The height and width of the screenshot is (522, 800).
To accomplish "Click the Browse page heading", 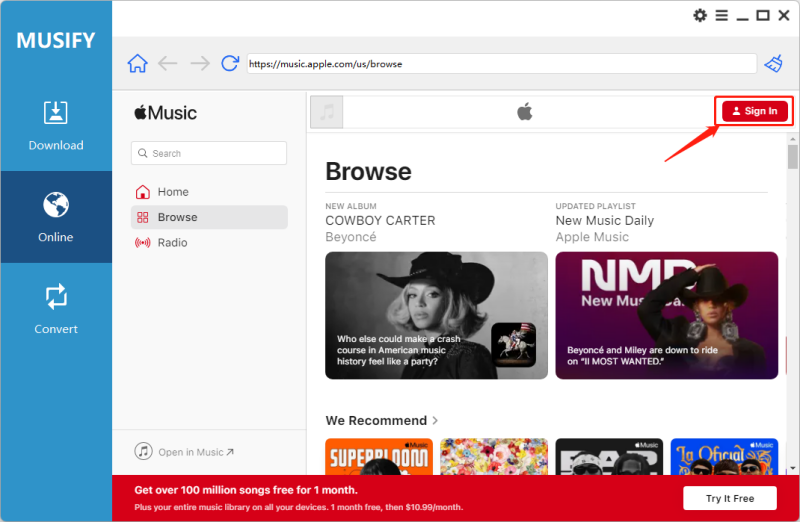I will point(368,171).
